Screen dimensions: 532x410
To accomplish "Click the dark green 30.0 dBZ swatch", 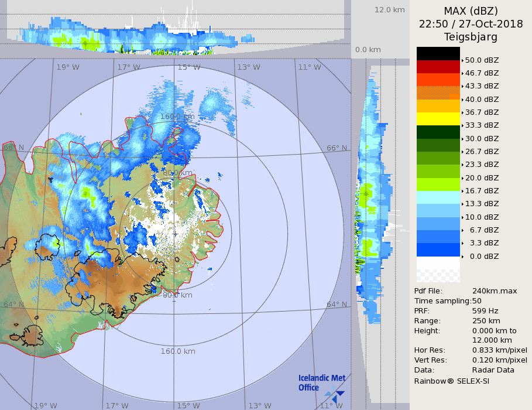I will [x=438, y=132].
